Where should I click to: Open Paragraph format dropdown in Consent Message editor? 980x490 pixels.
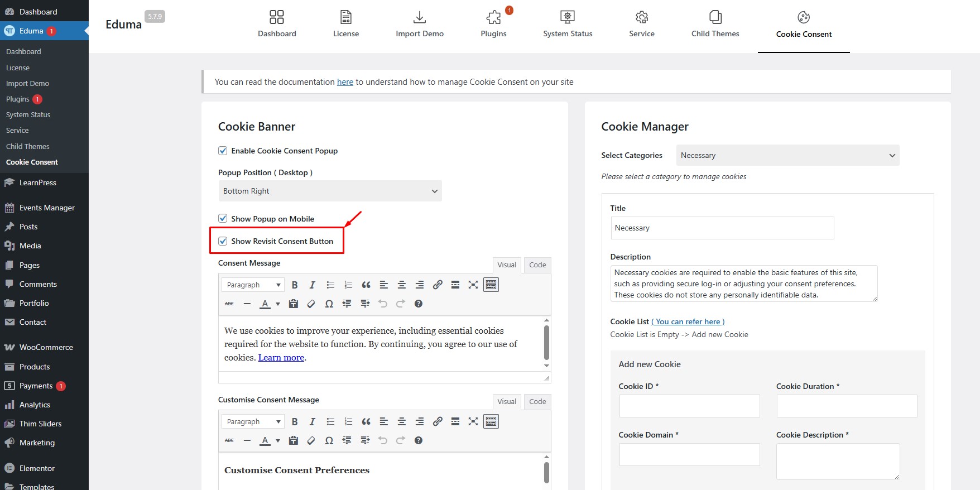coord(253,285)
